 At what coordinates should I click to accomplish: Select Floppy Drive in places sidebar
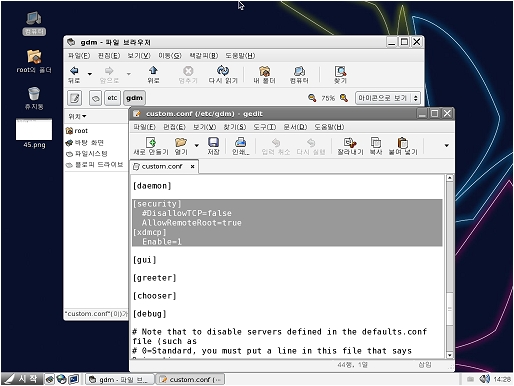(x=95, y=165)
